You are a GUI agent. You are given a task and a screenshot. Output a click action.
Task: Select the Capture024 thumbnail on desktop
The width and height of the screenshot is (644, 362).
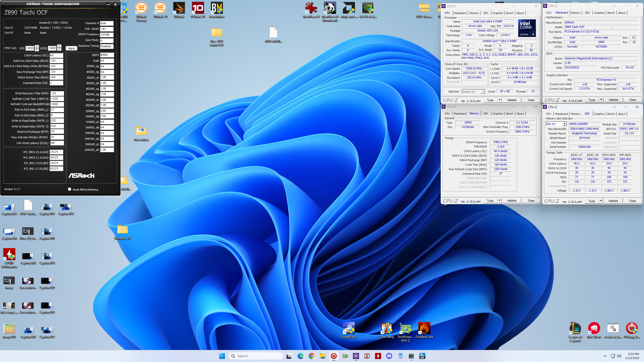point(66,209)
